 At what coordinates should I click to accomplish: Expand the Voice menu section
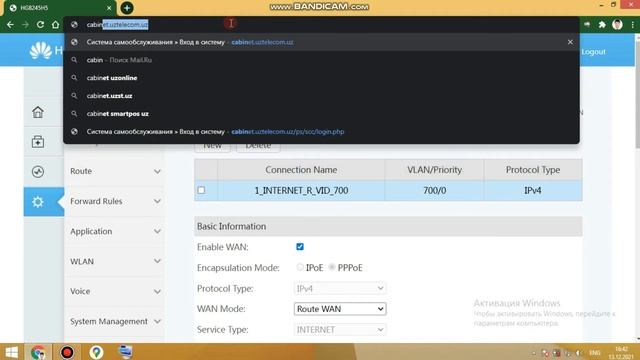(115, 291)
